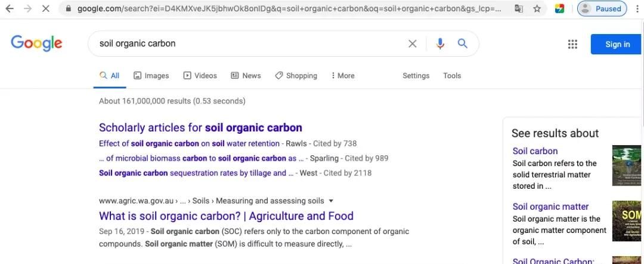The width and height of the screenshot is (644, 264).
Task: Open search Settings
Action: [x=416, y=76]
